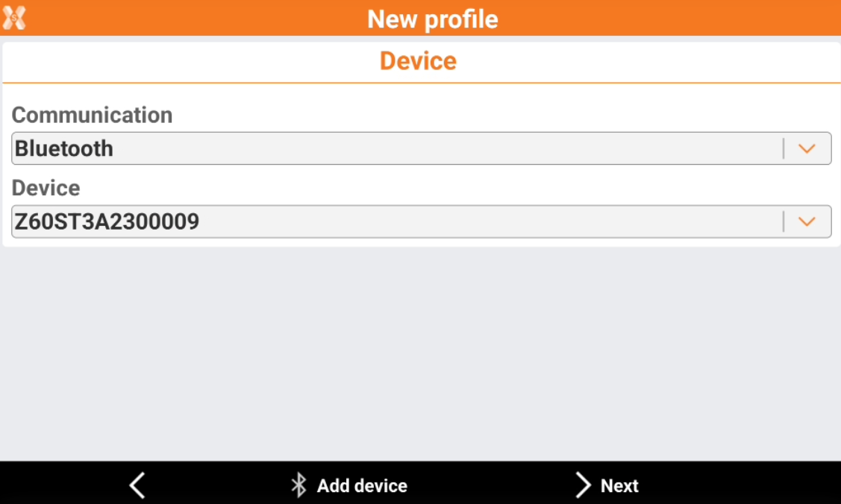Screen dimensions: 841x504
Task: Click the empty gray area below the form
Action: [x=421, y=353]
